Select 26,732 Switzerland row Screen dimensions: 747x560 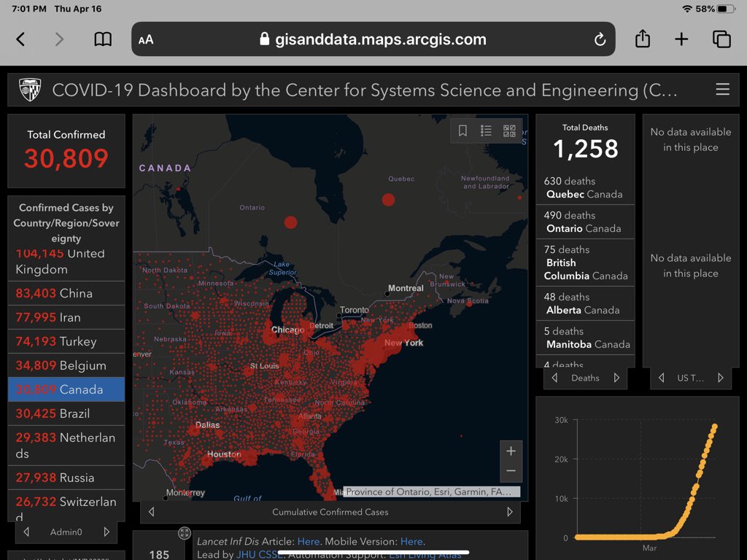coord(66,506)
